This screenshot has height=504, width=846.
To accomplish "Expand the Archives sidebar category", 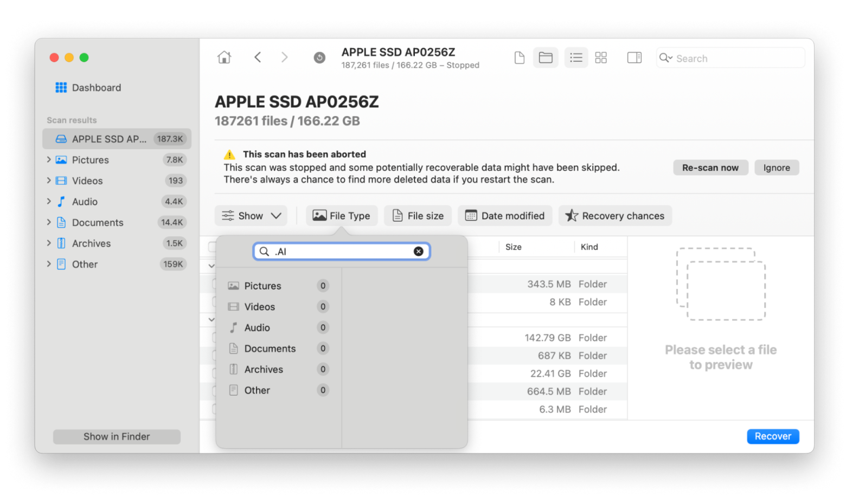I will (49, 243).
